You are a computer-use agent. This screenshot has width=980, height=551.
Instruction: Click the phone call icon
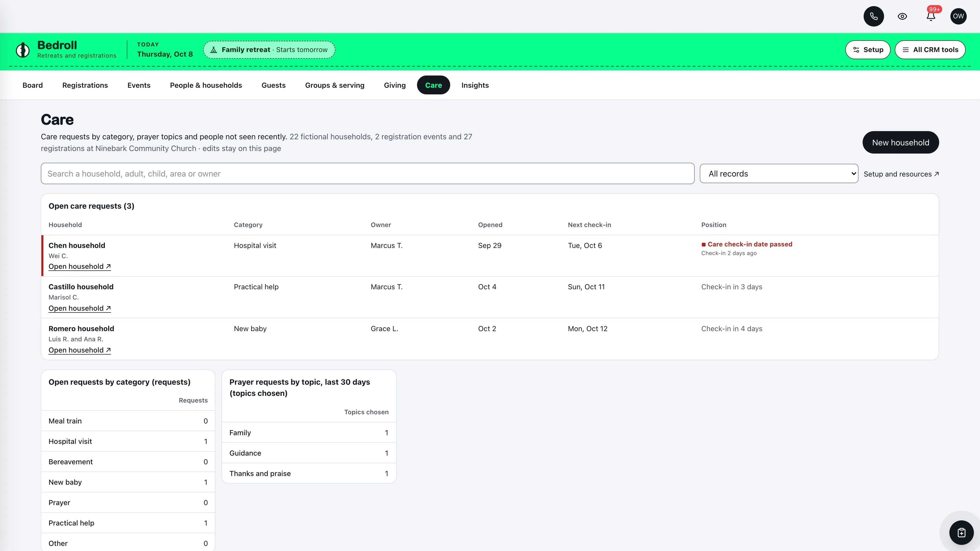click(x=874, y=16)
